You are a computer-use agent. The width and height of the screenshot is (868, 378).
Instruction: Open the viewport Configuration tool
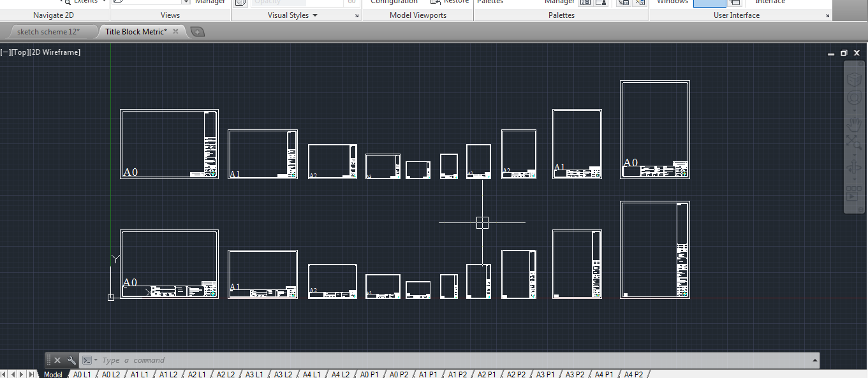click(394, 3)
